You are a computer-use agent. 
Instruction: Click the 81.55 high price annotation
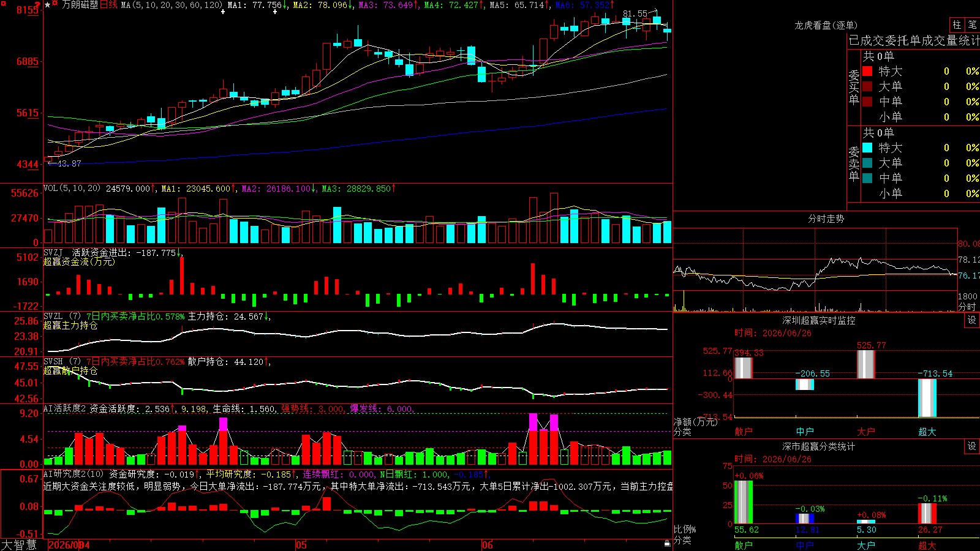pos(635,13)
